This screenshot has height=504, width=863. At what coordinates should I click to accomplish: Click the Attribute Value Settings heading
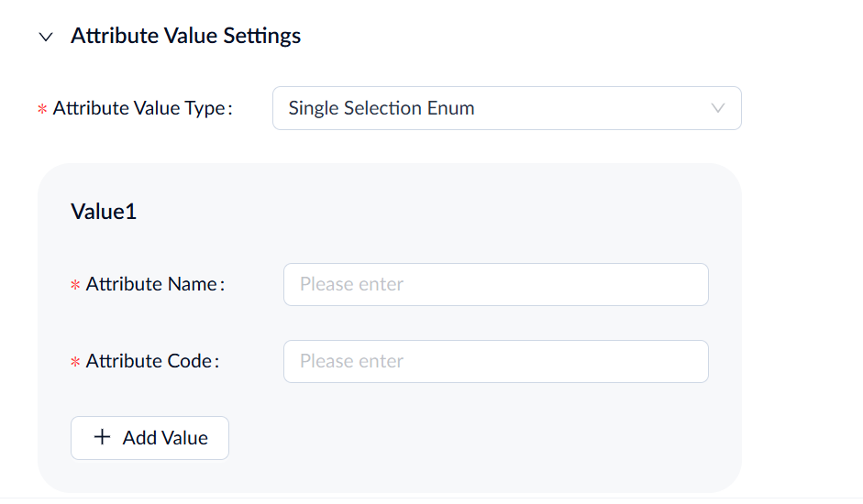click(x=185, y=37)
